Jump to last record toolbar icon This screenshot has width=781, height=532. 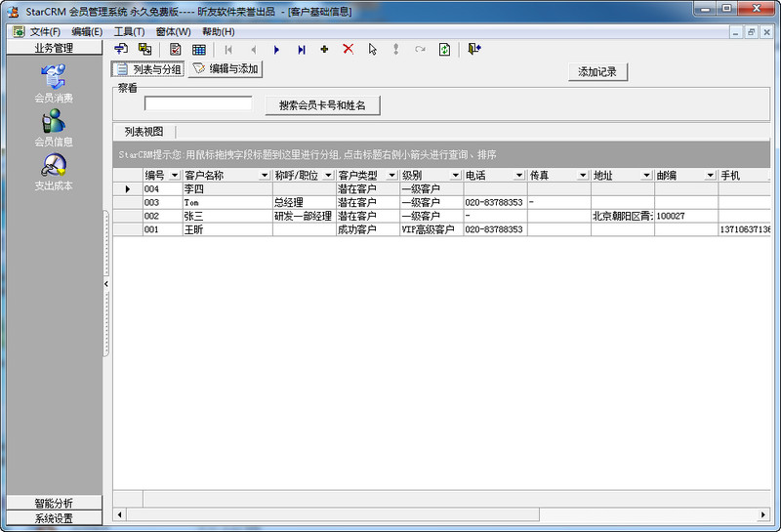click(x=302, y=50)
